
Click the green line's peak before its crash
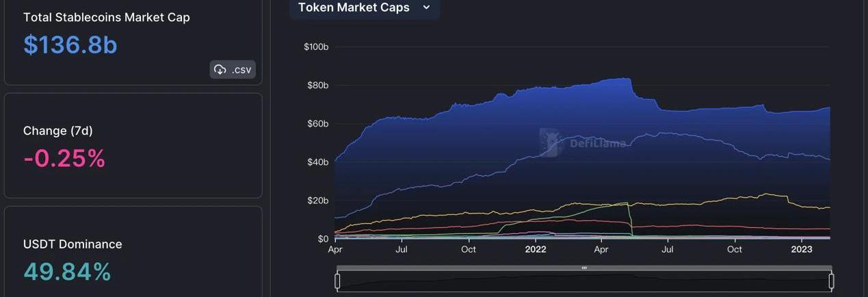pos(626,203)
